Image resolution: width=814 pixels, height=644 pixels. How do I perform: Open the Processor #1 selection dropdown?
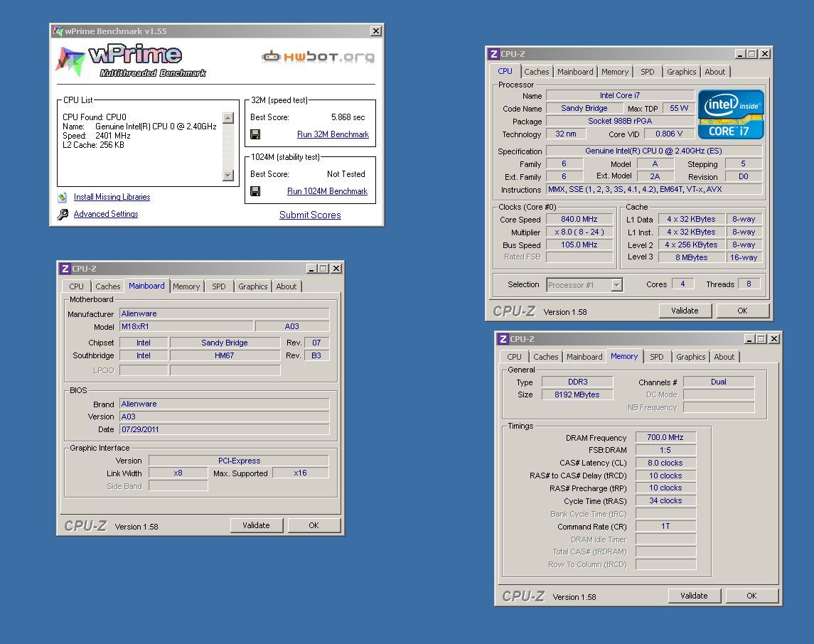pos(617,285)
